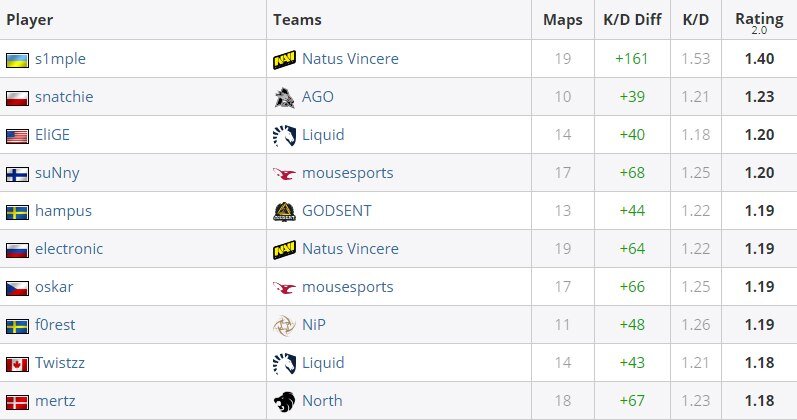This screenshot has width=797, height=420.
Task: Click the North team logo
Action: [284, 401]
